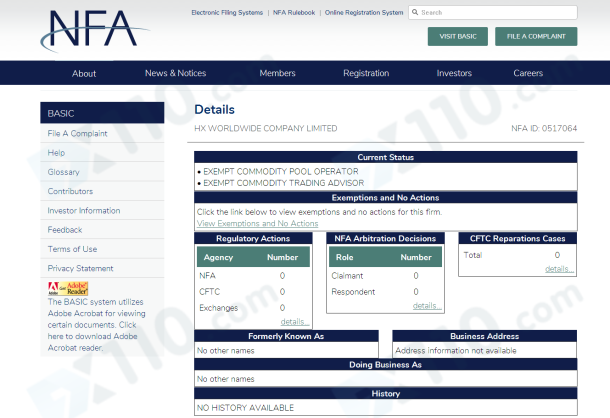Click the VISIT BASIC button
610x418 pixels.
(x=458, y=36)
